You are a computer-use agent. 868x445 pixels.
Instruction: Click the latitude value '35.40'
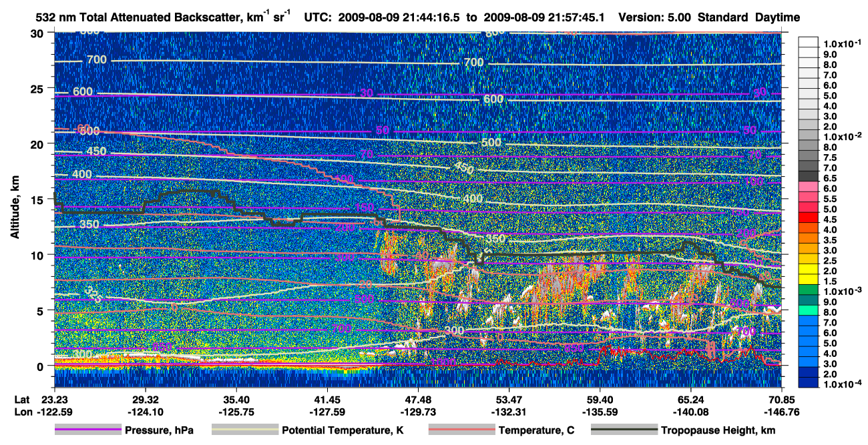pos(236,401)
